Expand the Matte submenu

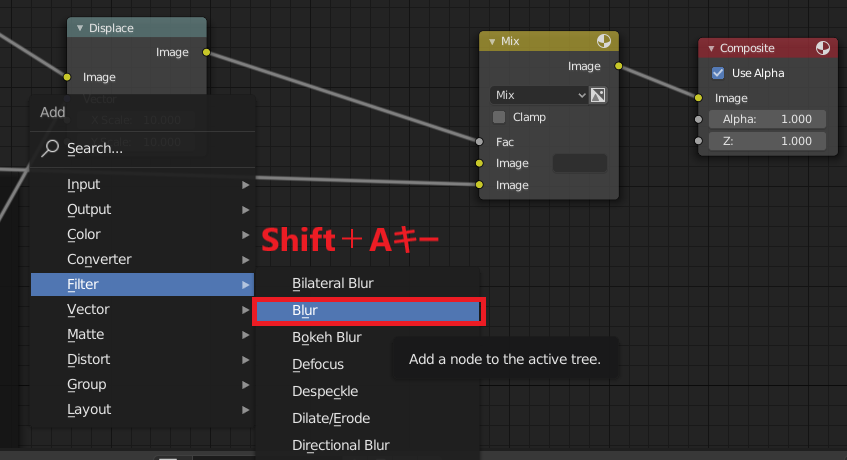[143, 334]
